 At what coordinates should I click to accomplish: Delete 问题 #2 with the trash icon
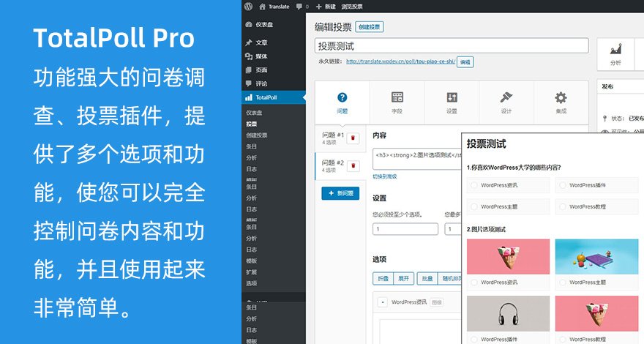click(x=353, y=166)
